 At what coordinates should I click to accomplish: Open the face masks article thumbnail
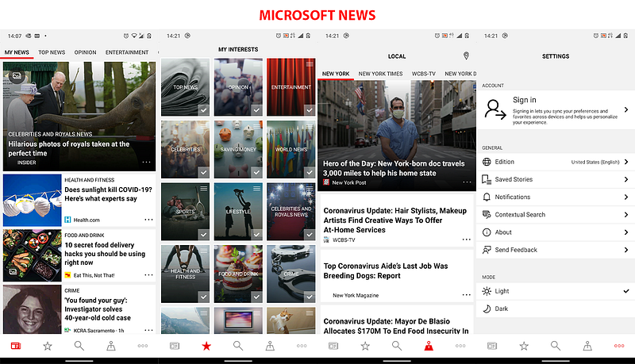(33, 200)
